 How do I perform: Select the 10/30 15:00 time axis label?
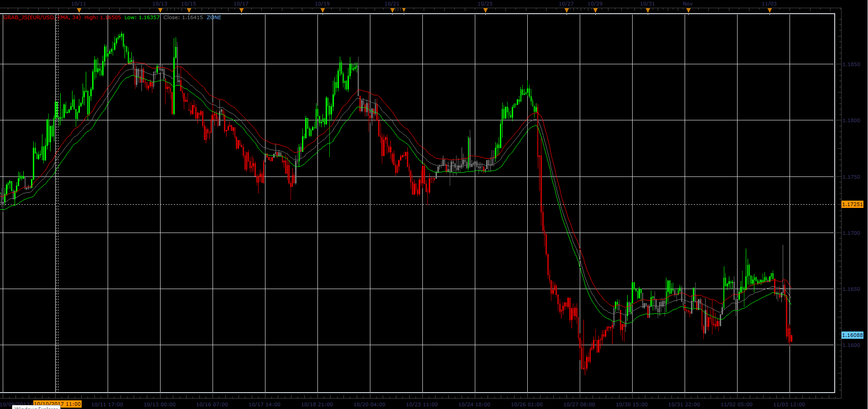[632, 404]
